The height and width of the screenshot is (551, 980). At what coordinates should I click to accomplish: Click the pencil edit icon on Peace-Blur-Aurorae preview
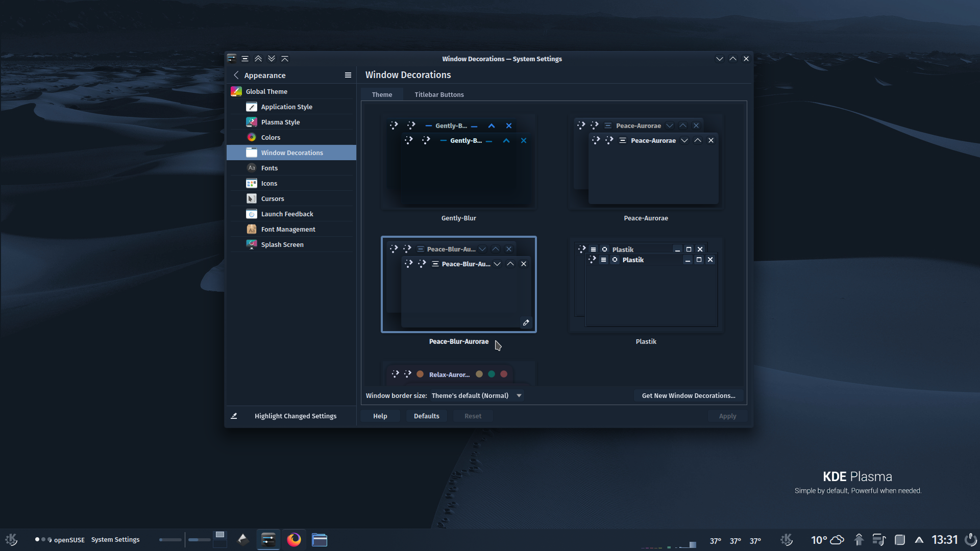coord(526,322)
